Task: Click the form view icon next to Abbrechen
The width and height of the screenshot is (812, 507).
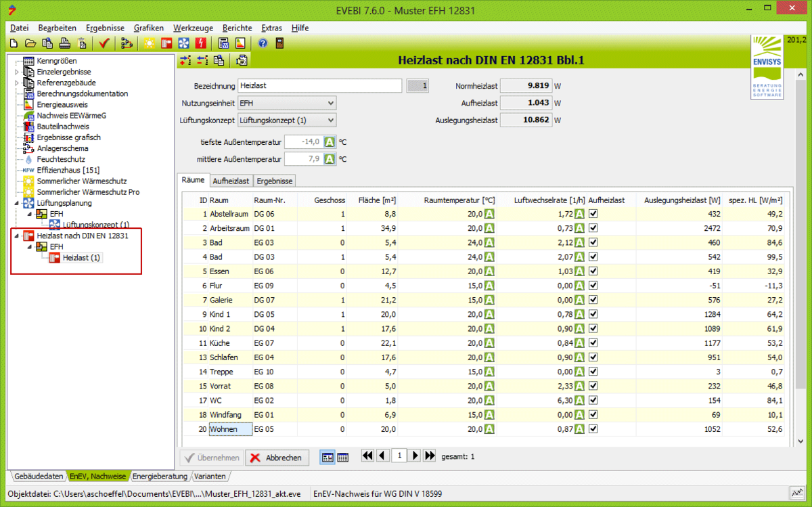Action: [x=327, y=458]
